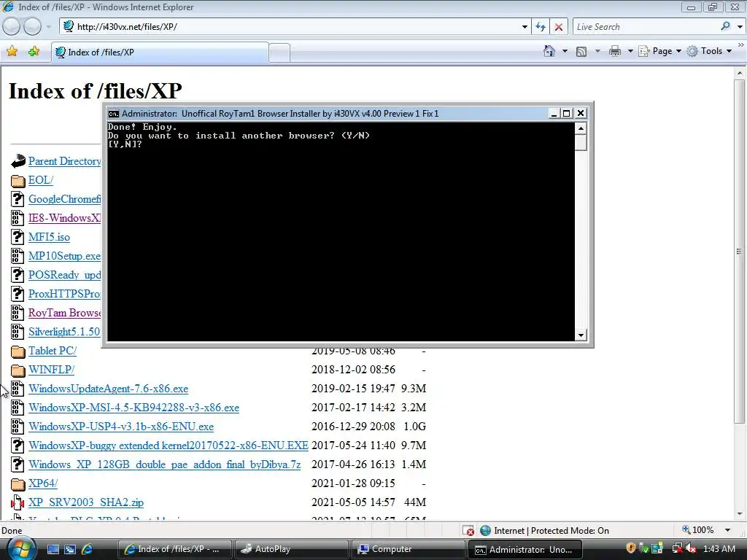Click the IE page scrollbar down arrow
The width and height of the screenshot is (747, 560).
click(x=740, y=514)
